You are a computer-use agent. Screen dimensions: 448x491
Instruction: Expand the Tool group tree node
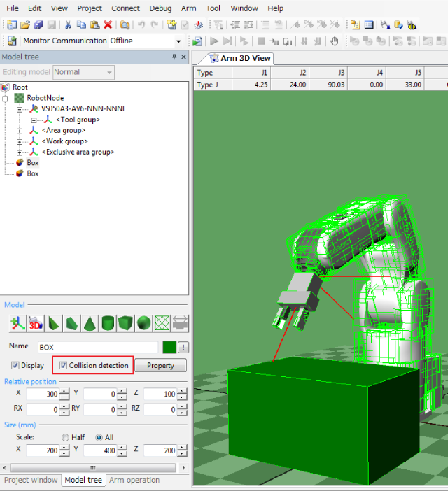point(34,120)
